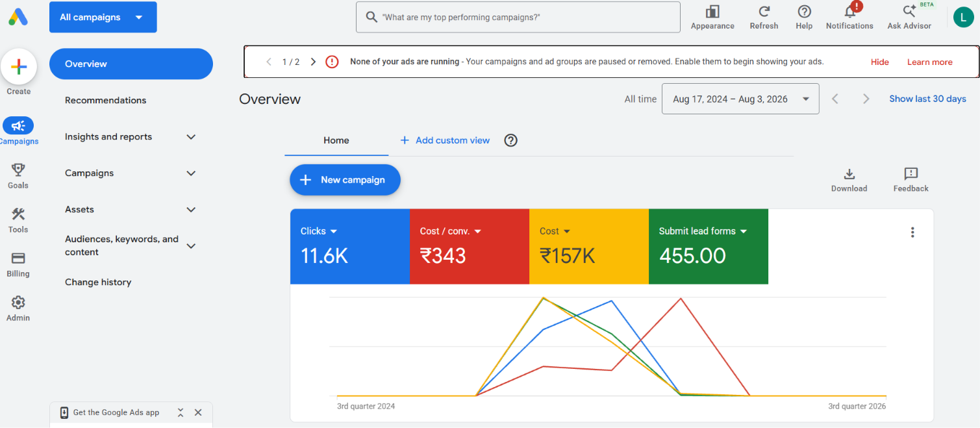980x428 pixels.
Task: Click the New campaign button
Action: [x=345, y=180]
